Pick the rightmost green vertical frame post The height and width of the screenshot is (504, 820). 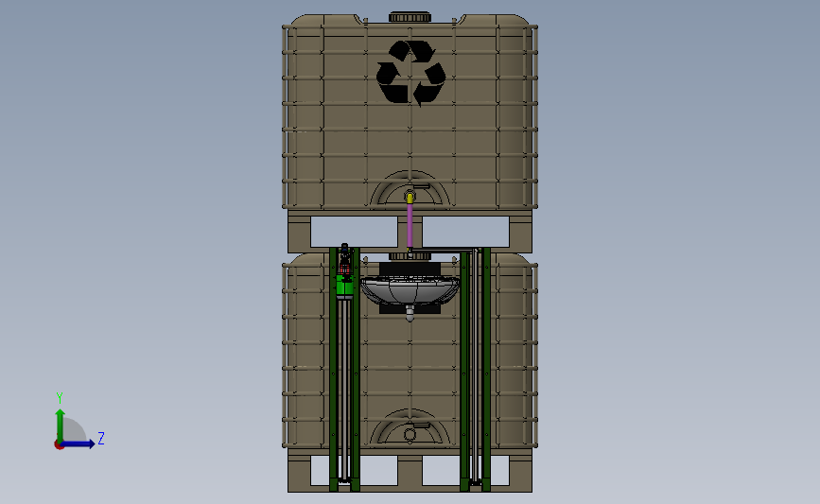coord(486,370)
